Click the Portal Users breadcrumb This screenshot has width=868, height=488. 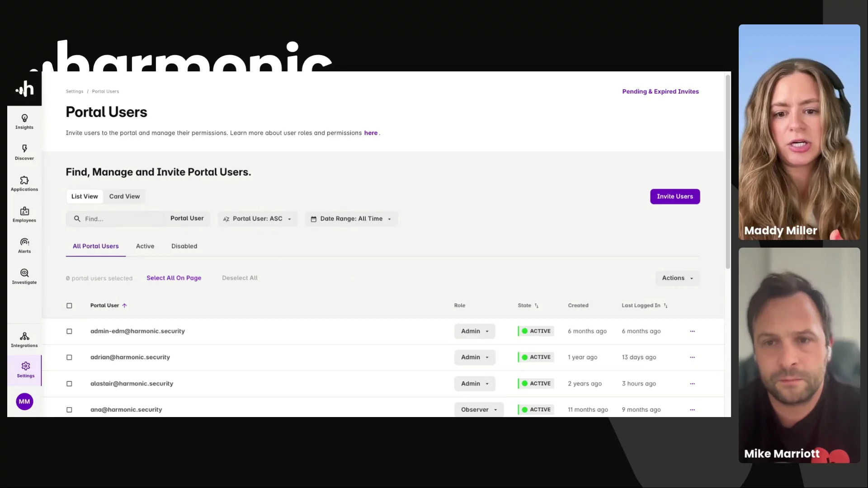[x=105, y=91]
